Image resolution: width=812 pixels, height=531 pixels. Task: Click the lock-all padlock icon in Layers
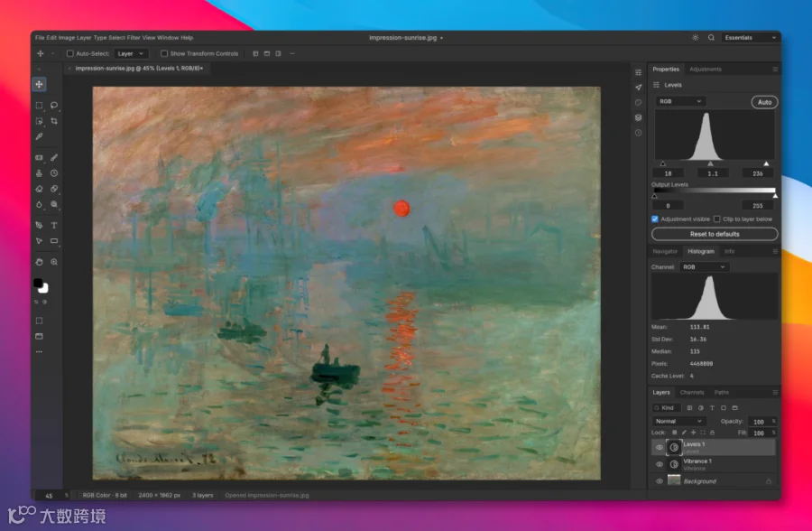(713, 433)
